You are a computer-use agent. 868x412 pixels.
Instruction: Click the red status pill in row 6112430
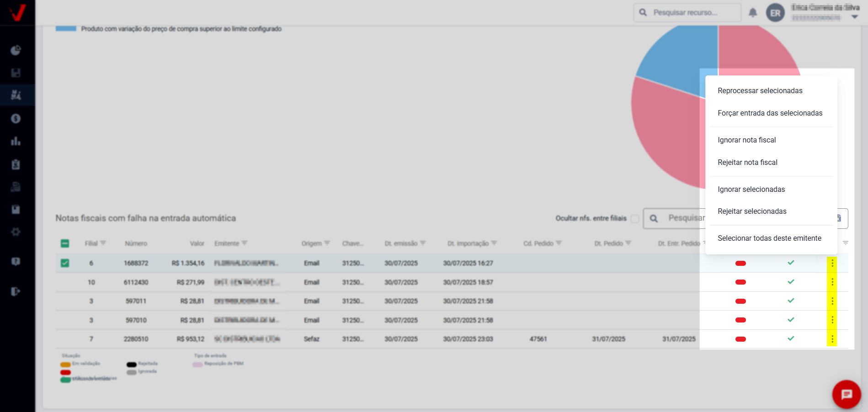740,282
